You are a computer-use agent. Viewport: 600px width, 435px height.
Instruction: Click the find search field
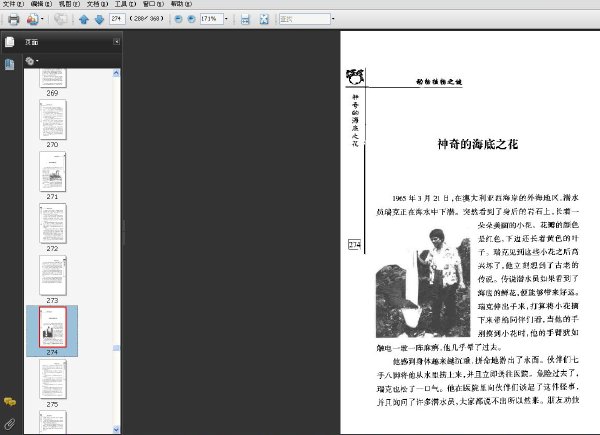[x=305, y=19]
